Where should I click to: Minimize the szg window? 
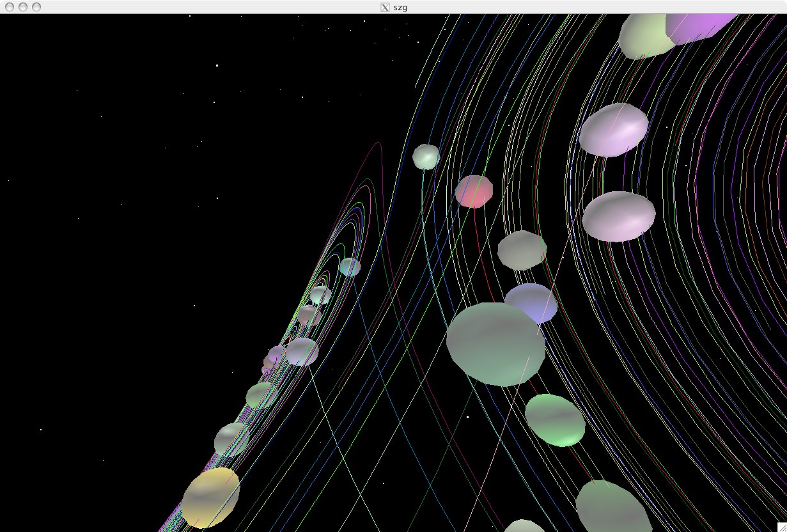(x=22, y=7)
